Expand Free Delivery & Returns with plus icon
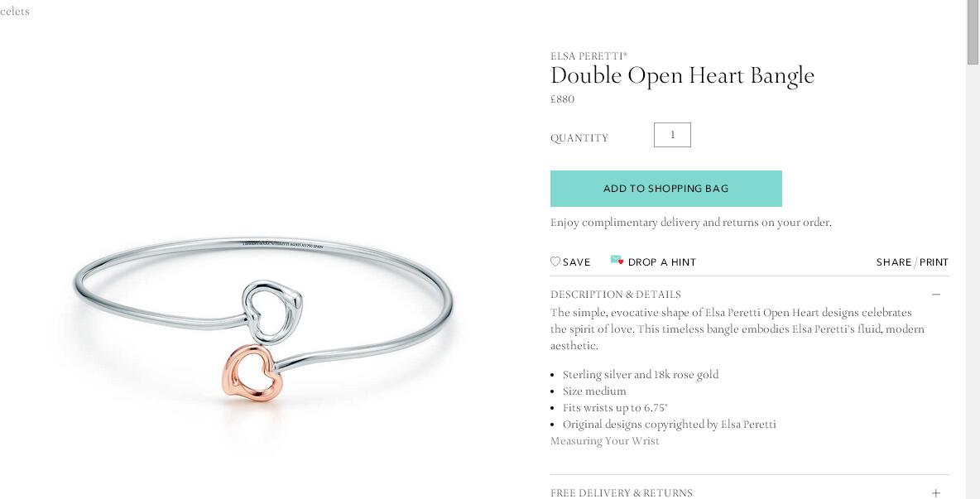 (935, 492)
